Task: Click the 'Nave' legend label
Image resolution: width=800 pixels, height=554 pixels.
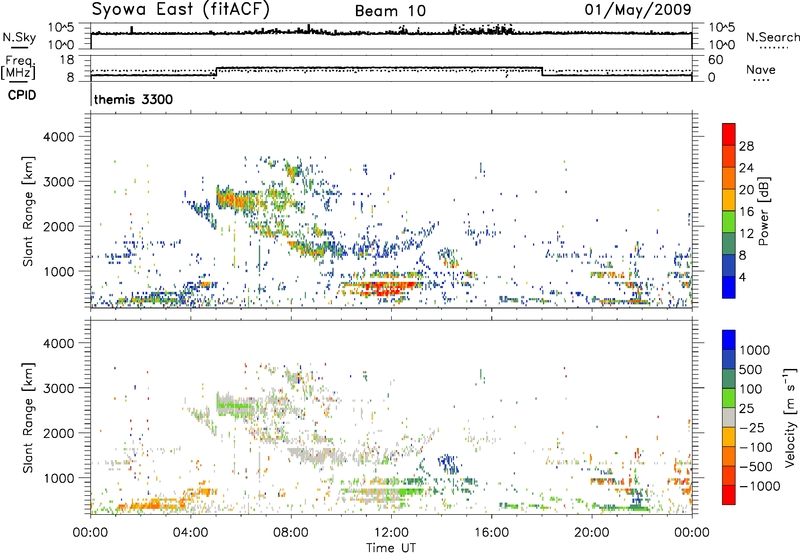Action: (761, 69)
